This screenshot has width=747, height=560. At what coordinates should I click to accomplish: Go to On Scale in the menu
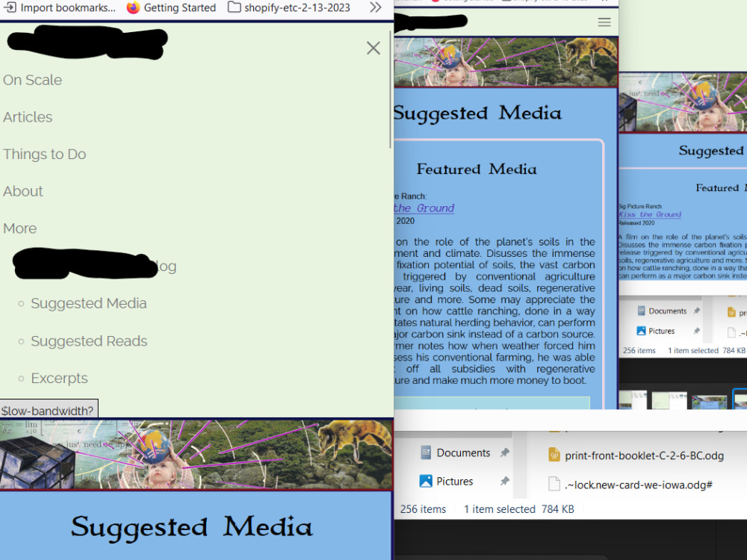point(32,80)
